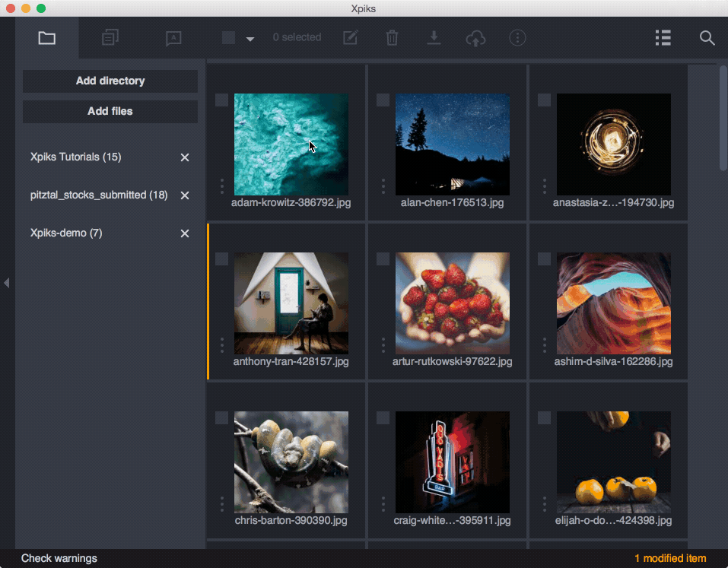Screen dimensions: 728x568
Task: Collapse the sidebar with the left arrow
Action: pos(7,283)
